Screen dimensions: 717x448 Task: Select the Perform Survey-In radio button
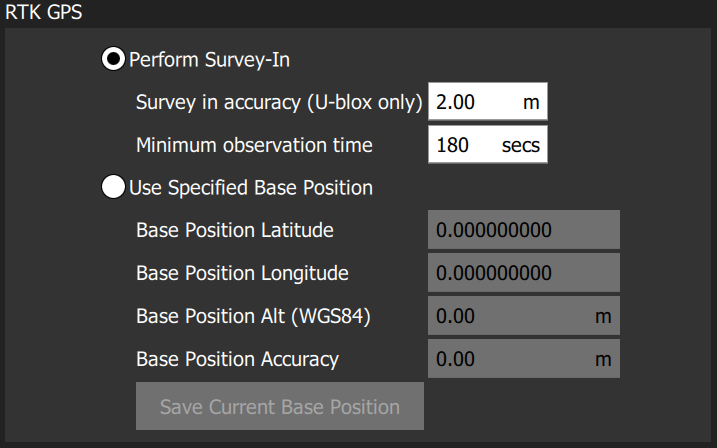[113, 59]
